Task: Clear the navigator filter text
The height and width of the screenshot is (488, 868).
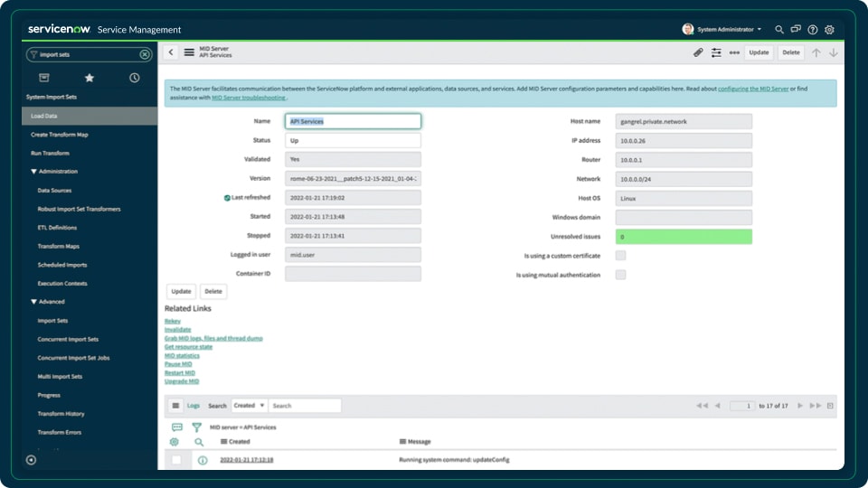Action: [145, 54]
